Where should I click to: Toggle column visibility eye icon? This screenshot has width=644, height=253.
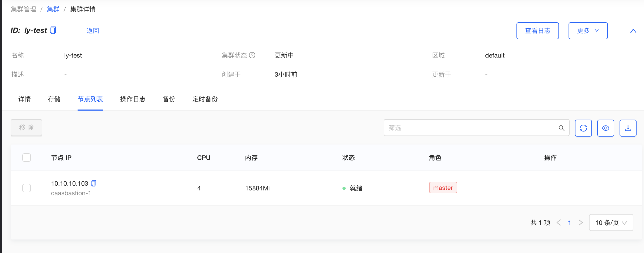[605, 128]
